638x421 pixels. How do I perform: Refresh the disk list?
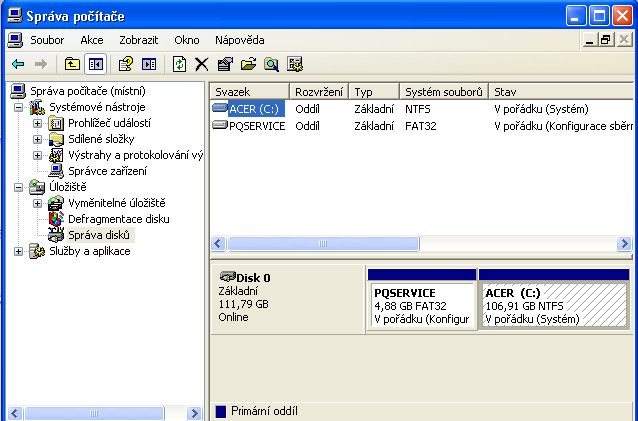point(179,64)
